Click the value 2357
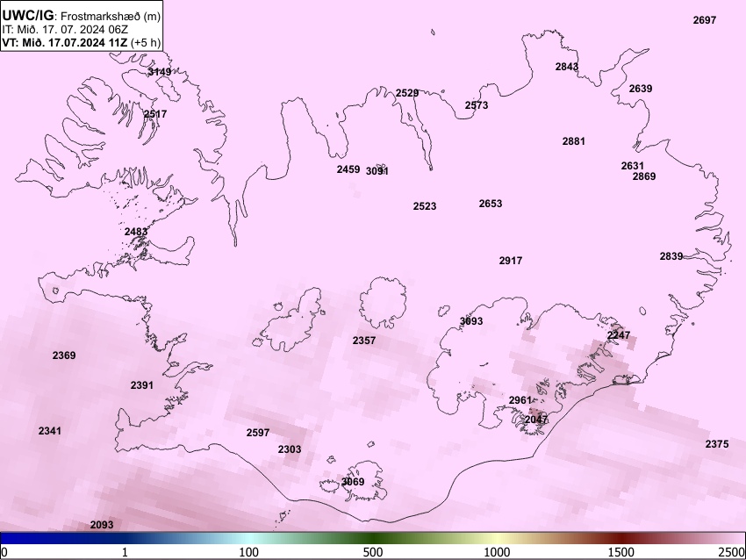 coord(364,341)
